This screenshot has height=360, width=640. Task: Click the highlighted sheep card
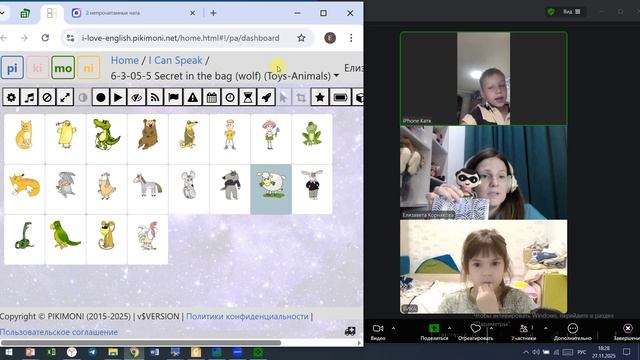[x=271, y=189]
